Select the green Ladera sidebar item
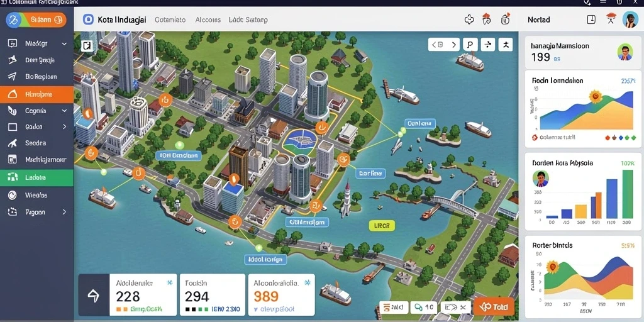644x322 pixels. [x=36, y=177]
